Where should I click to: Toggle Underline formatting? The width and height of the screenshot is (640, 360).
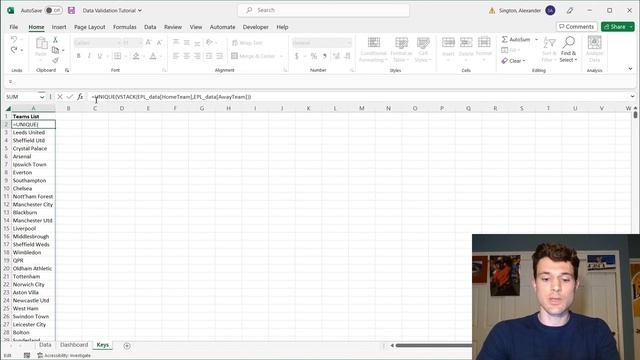(99, 56)
